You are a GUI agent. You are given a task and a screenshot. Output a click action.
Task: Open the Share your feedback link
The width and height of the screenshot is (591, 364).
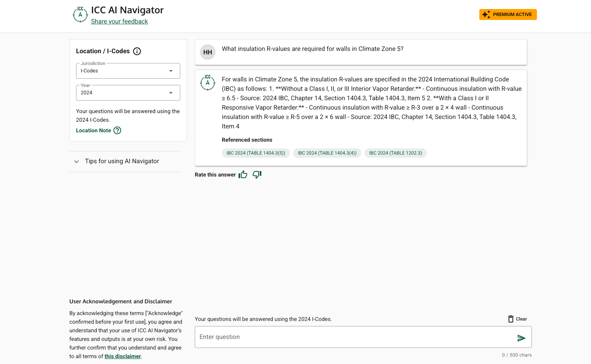point(120,22)
